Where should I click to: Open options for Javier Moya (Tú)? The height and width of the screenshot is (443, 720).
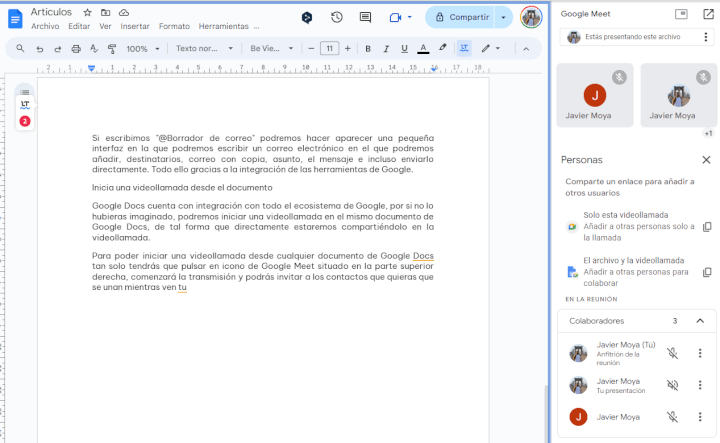coord(700,353)
